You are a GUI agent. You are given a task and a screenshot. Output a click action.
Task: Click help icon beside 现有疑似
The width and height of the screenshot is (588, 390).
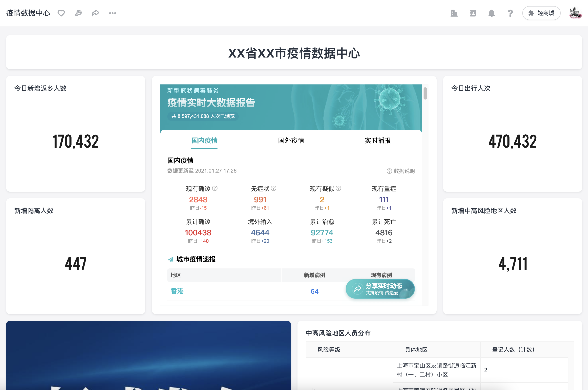(338, 188)
